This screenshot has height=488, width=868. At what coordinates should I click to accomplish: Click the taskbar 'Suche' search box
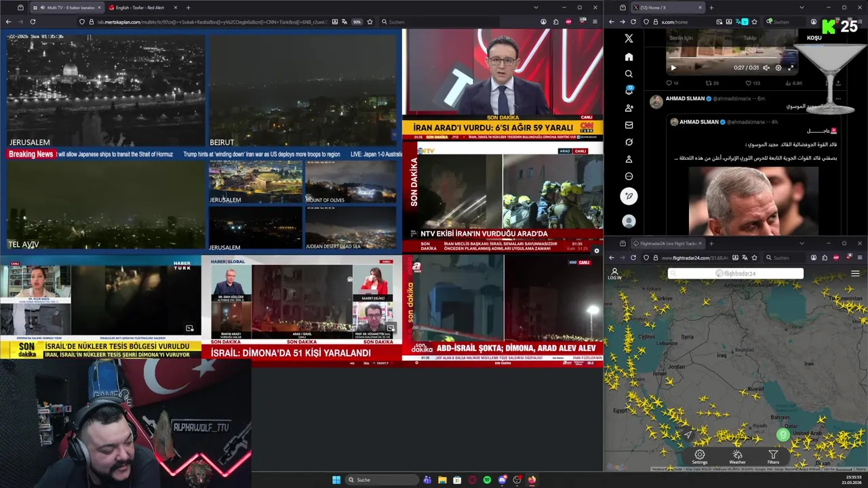coord(381,480)
